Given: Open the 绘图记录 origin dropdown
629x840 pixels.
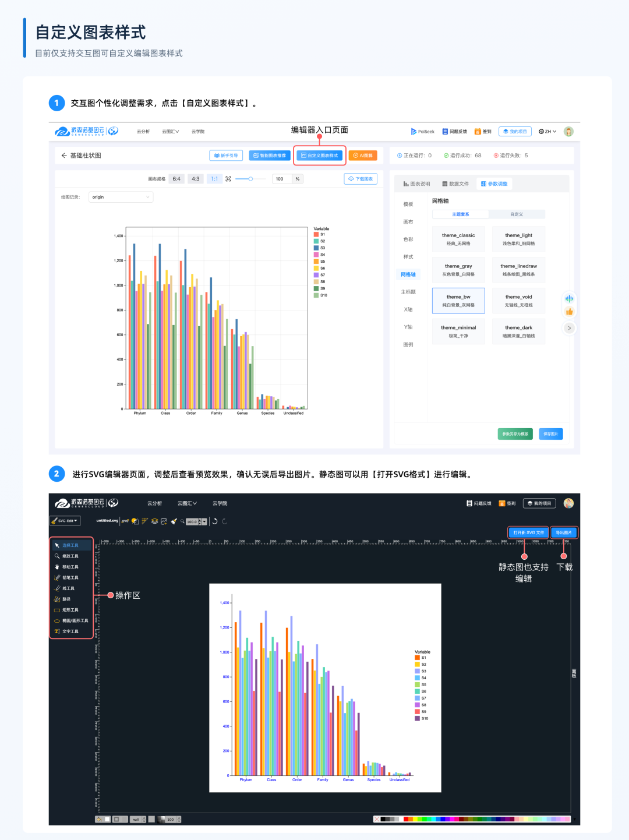Looking at the screenshot, I should tap(121, 197).
